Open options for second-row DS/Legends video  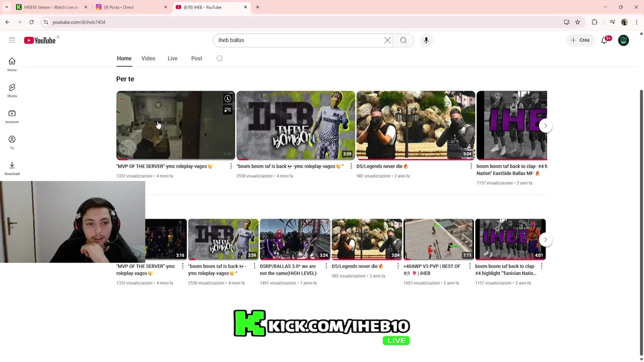click(398, 266)
